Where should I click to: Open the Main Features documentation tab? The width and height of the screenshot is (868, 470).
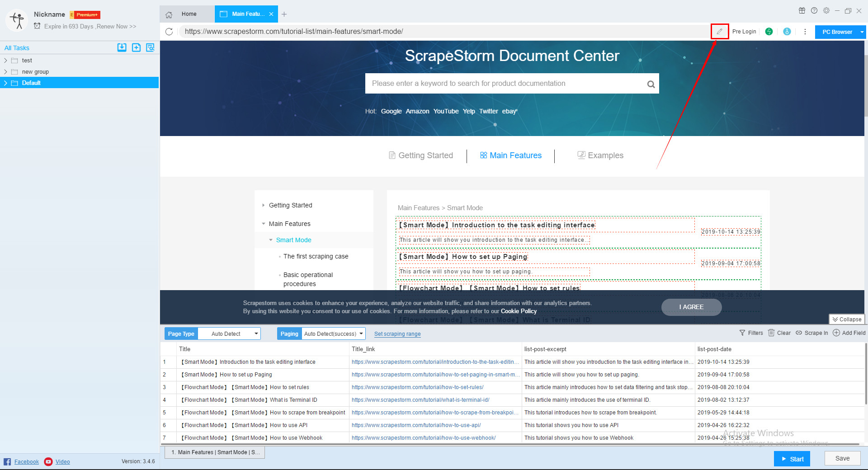(511, 155)
